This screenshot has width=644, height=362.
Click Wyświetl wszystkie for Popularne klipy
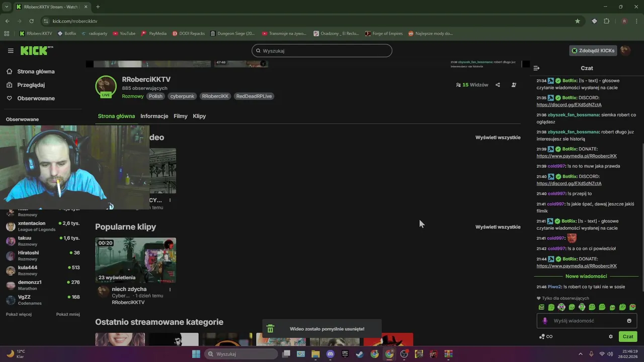coord(498,227)
